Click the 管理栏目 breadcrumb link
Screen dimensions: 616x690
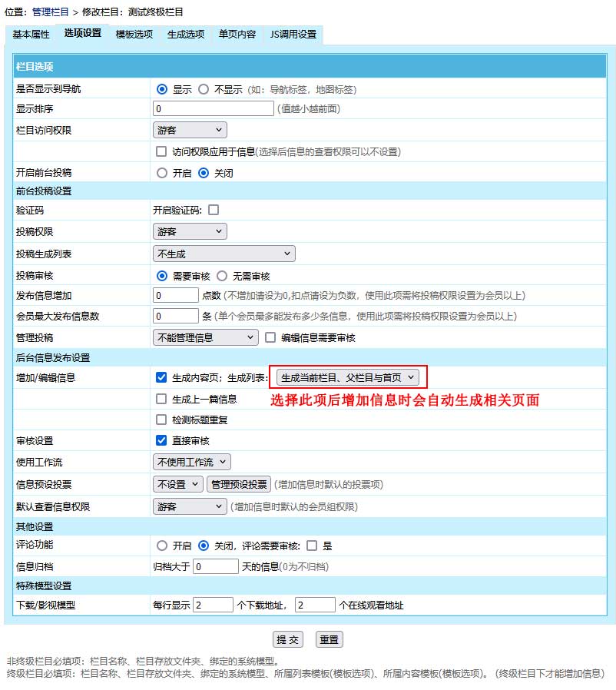[50, 13]
